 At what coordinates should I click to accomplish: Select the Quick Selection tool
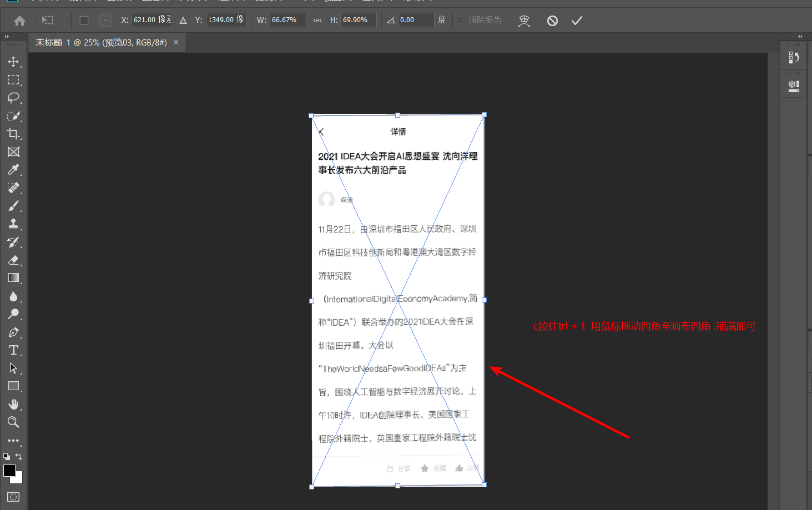13,116
